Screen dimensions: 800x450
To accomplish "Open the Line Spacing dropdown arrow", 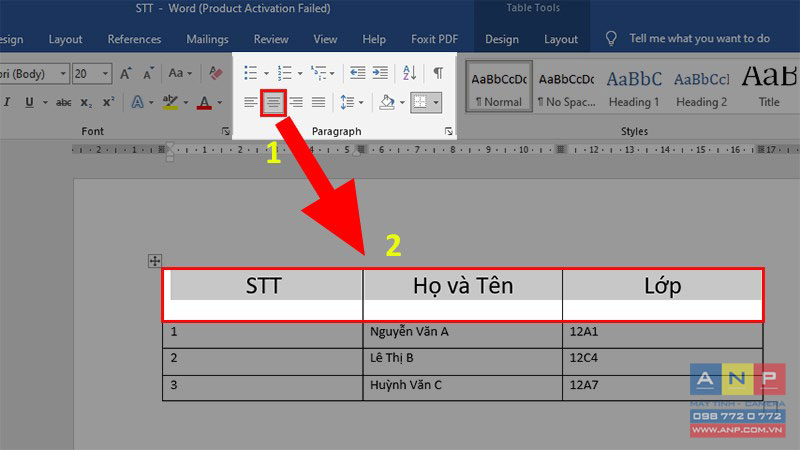I will (361, 103).
